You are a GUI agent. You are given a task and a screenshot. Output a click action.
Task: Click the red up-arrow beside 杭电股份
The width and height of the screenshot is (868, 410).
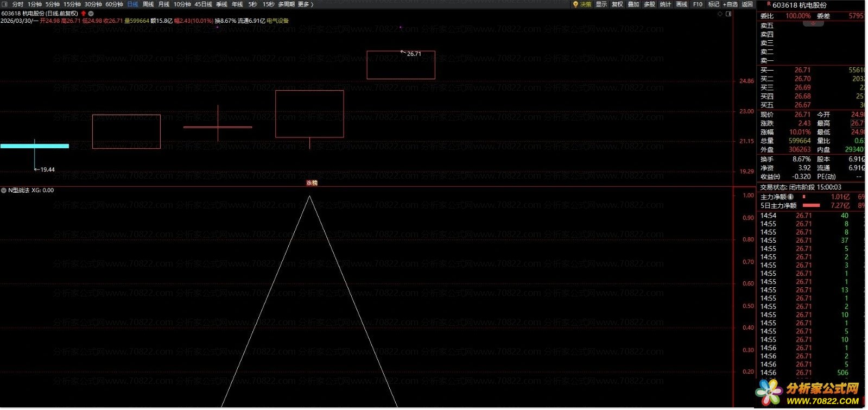pyautogui.click(x=84, y=13)
